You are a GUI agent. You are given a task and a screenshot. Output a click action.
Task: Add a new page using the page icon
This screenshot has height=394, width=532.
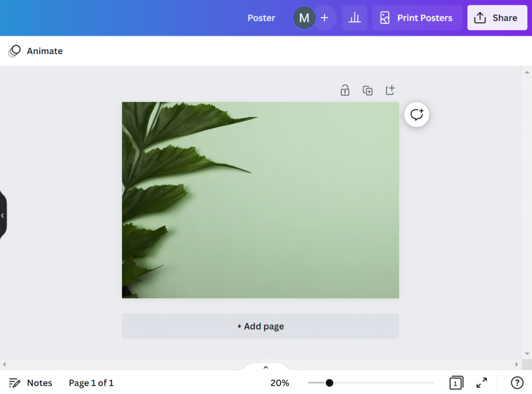point(390,90)
